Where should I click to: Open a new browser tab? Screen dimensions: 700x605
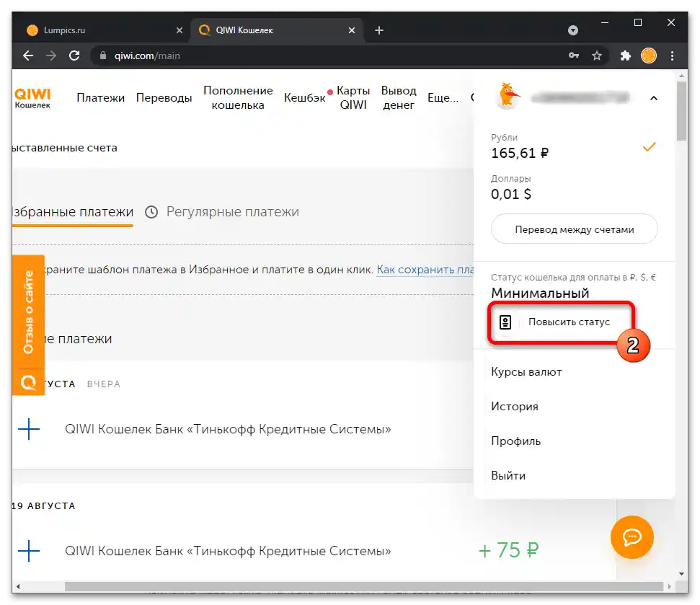point(379,30)
